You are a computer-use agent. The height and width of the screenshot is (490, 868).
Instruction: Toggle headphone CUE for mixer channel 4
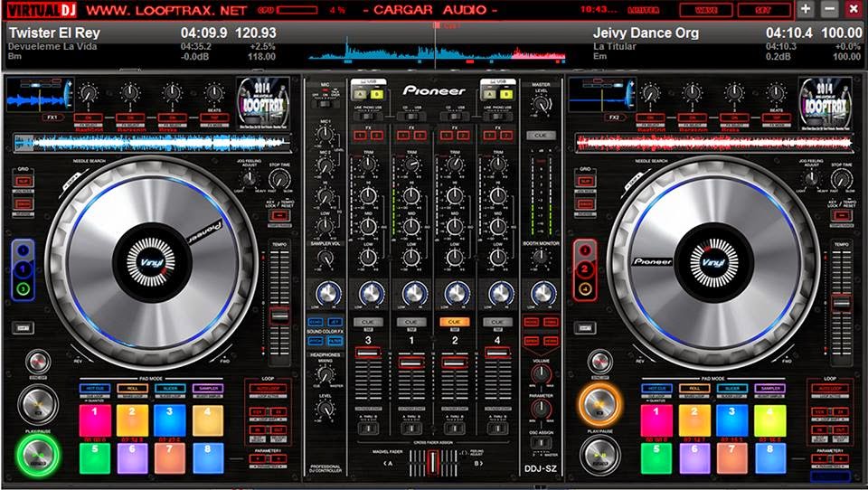tap(497, 322)
